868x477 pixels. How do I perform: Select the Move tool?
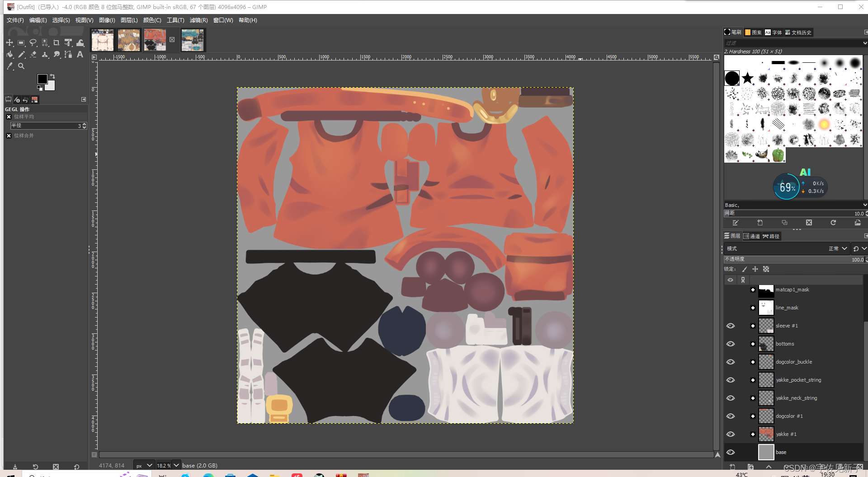pyautogui.click(x=9, y=42)
